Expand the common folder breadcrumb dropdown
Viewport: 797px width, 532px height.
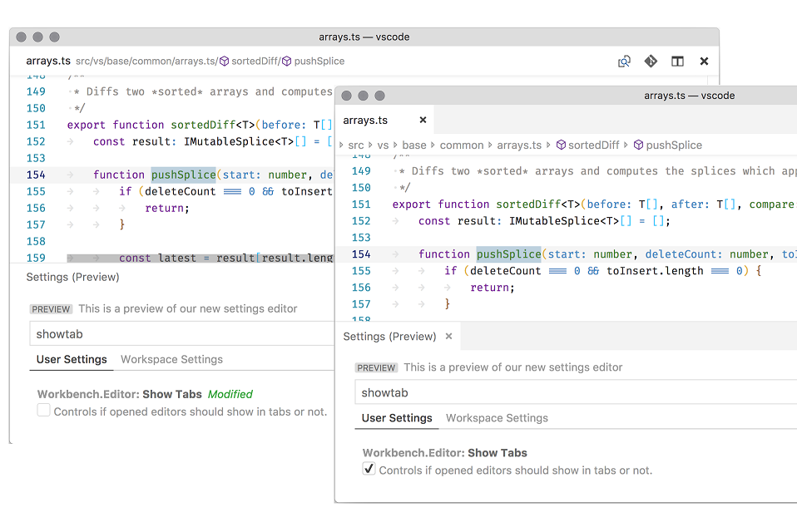[x=462, y=145]
